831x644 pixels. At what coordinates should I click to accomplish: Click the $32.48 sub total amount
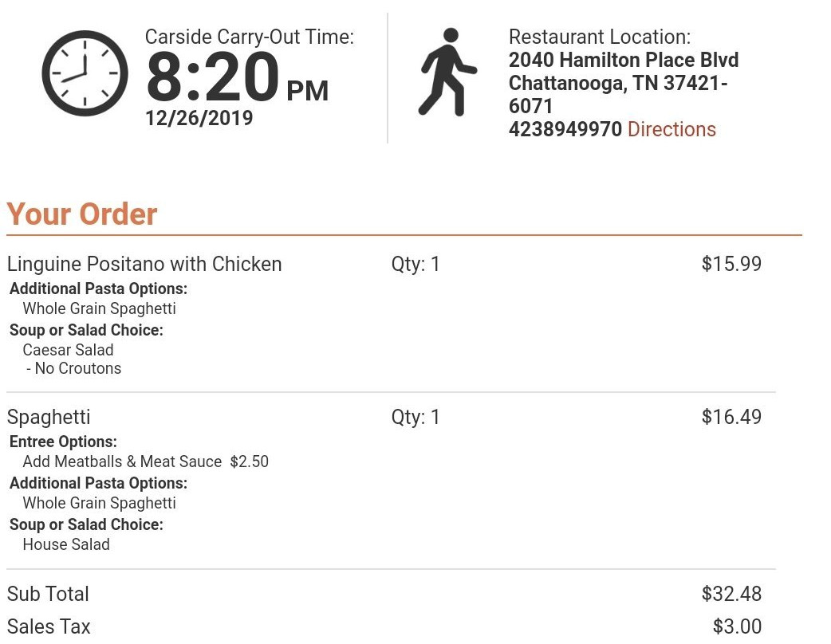coord(731,594)
